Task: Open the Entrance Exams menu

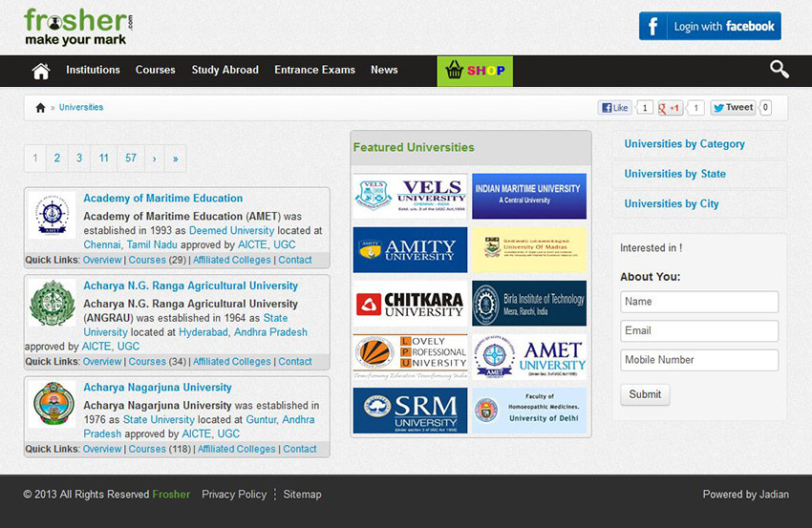Action: click(315, 70)
